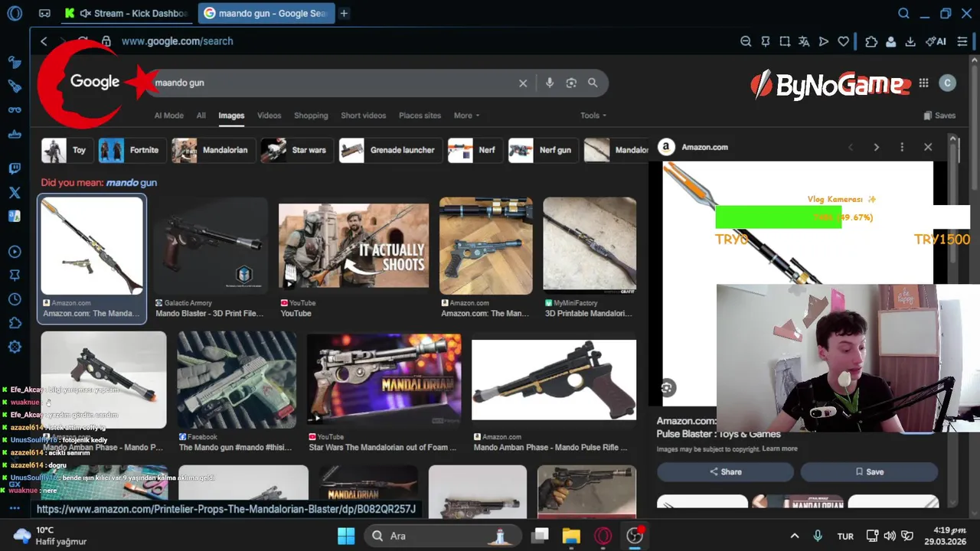The image size is (980, 551).
Task: Open Twitch in the Opera sidebar
Action: coord(15,168)
